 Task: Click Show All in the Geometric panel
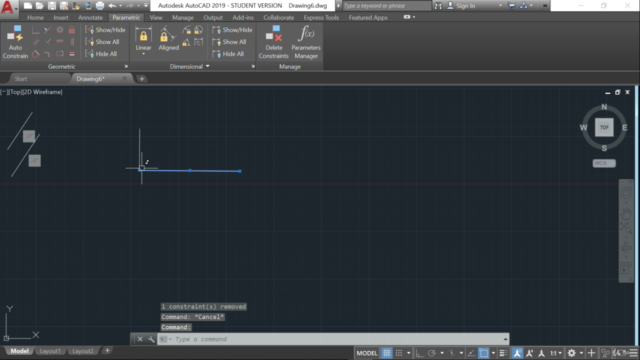tap(102, 42)
